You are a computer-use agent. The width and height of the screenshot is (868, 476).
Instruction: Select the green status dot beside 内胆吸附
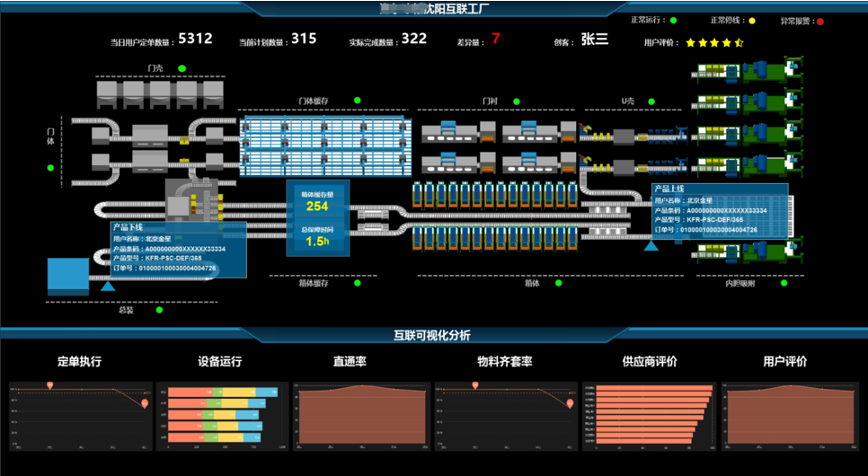click(784, 283)
